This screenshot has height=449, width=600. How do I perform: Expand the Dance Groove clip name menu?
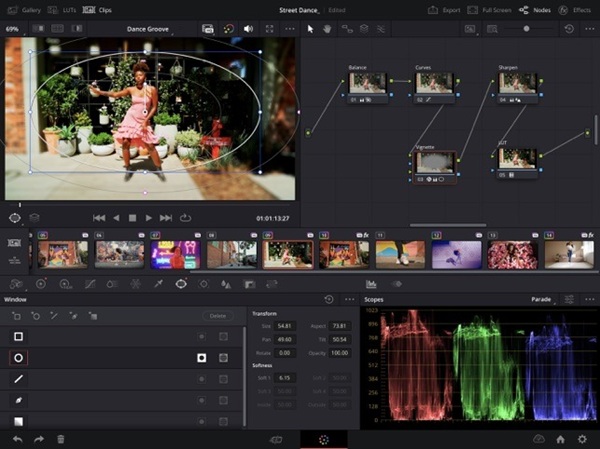(150, 29)
